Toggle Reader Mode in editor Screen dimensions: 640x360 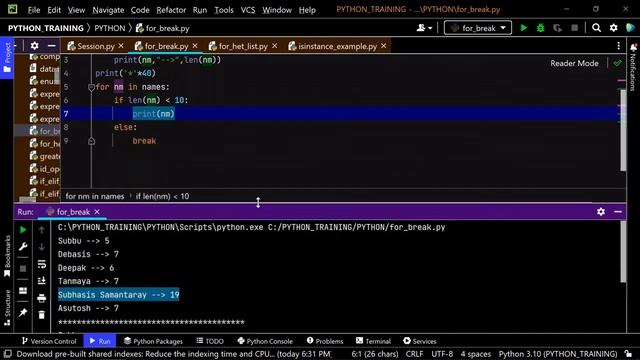pos(574,63)
